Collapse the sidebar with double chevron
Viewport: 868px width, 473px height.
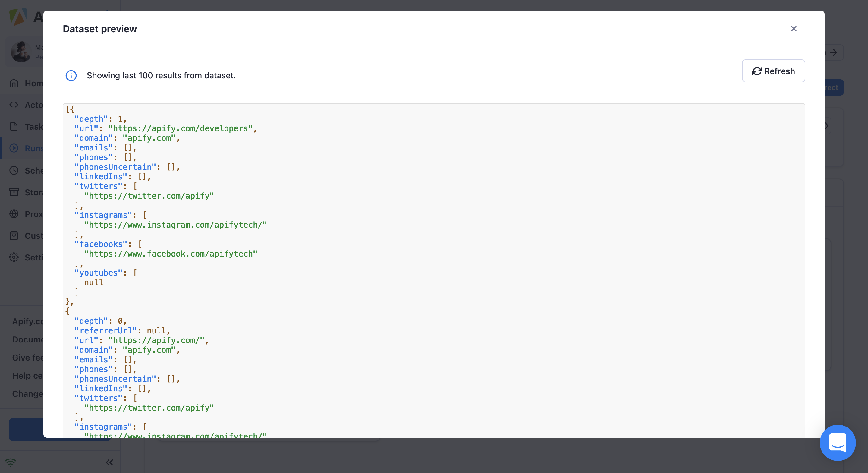(109, 462)
